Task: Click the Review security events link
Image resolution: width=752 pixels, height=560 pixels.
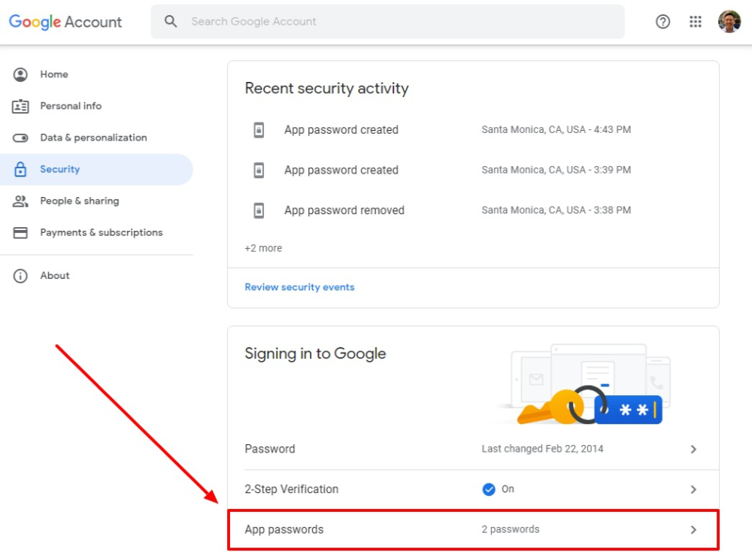Action: coord(299,287)
